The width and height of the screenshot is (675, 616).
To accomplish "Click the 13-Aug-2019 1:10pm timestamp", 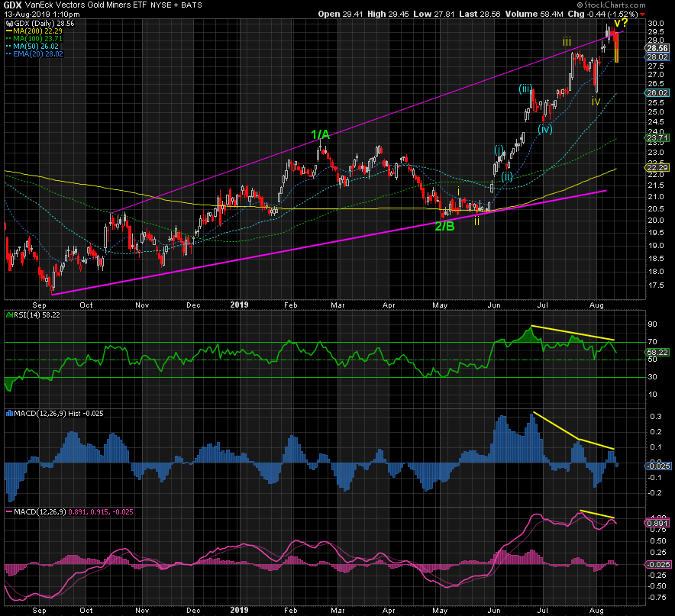I will [x=42, y=15].
